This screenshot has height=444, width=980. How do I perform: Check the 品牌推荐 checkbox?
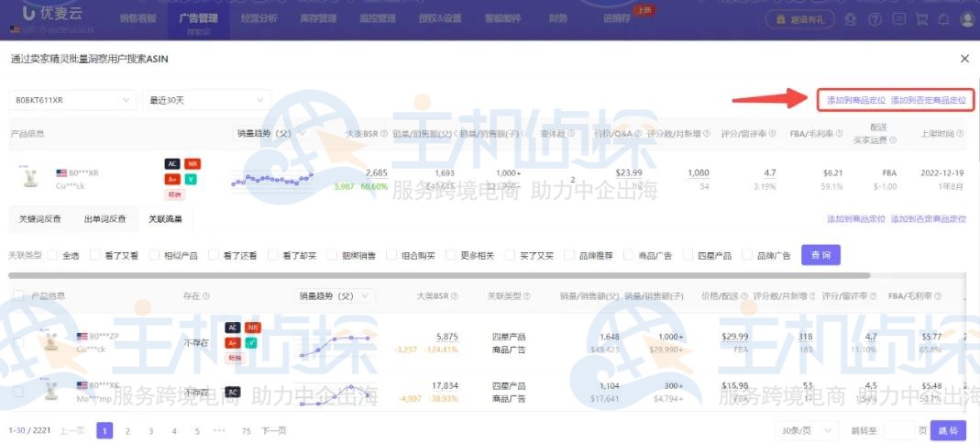[568, 255]
